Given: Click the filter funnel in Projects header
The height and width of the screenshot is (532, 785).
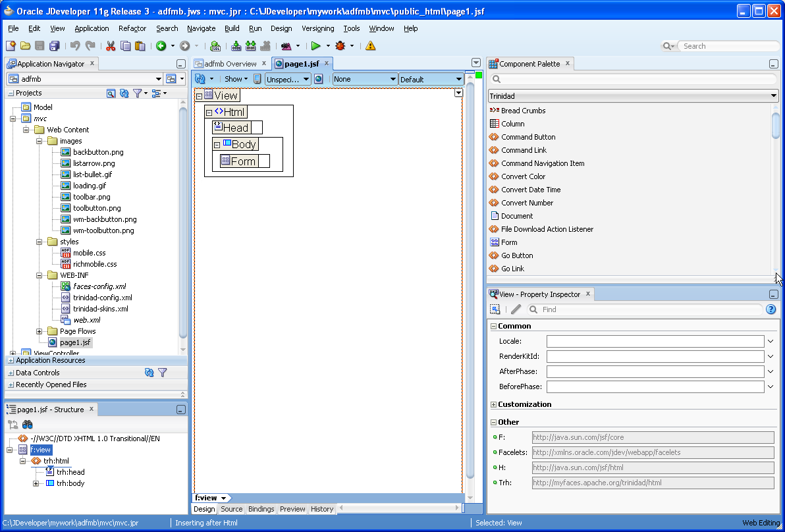Looking at the screenshot, I should [x=137, y=93].
